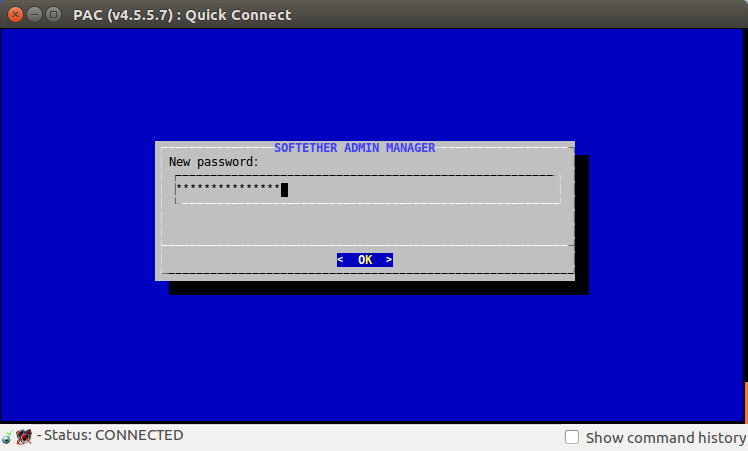This screenshot has width=748, height=451.
Task: Click the blue terminal background area
Action: [x=372, y=86]
